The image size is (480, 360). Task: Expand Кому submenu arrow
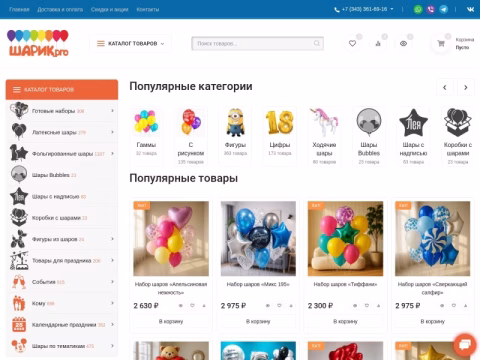112,303
